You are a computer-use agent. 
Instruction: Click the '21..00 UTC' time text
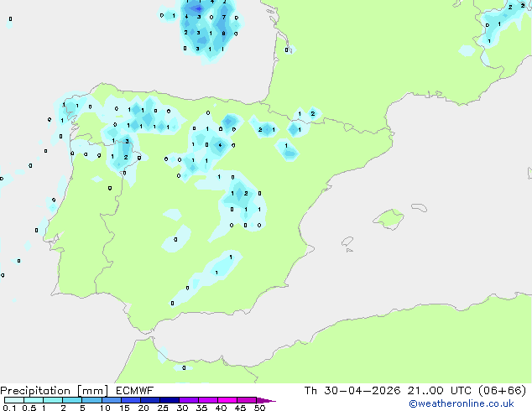(440, 391)
